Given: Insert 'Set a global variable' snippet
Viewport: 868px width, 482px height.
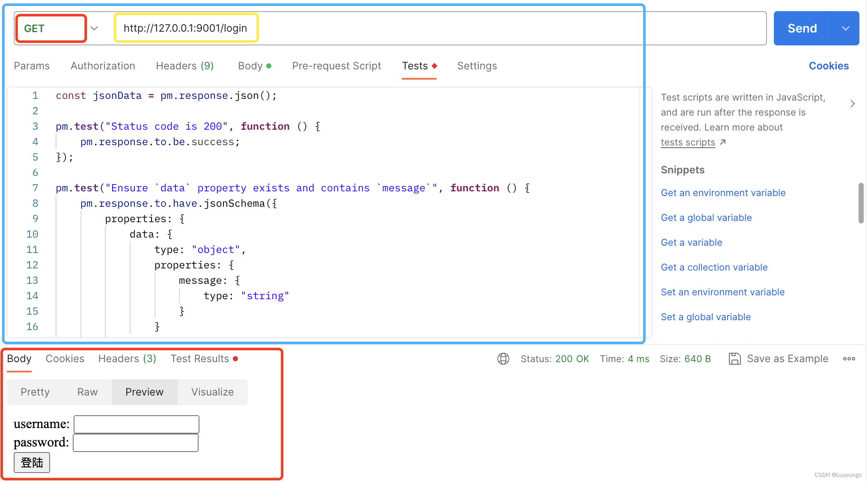Looking at the screenshot, I should [x=706, y=317].
